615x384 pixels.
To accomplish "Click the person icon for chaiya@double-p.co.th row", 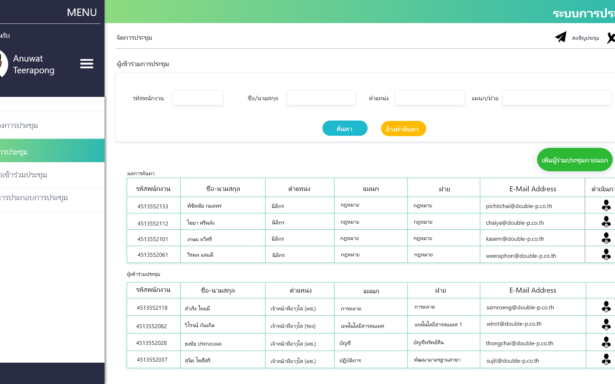I will (x=606, y=222).
